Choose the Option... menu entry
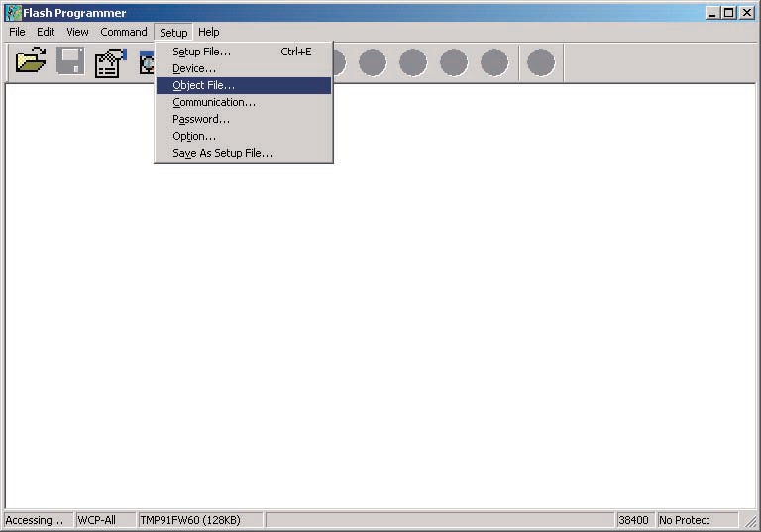 point(244,136)
